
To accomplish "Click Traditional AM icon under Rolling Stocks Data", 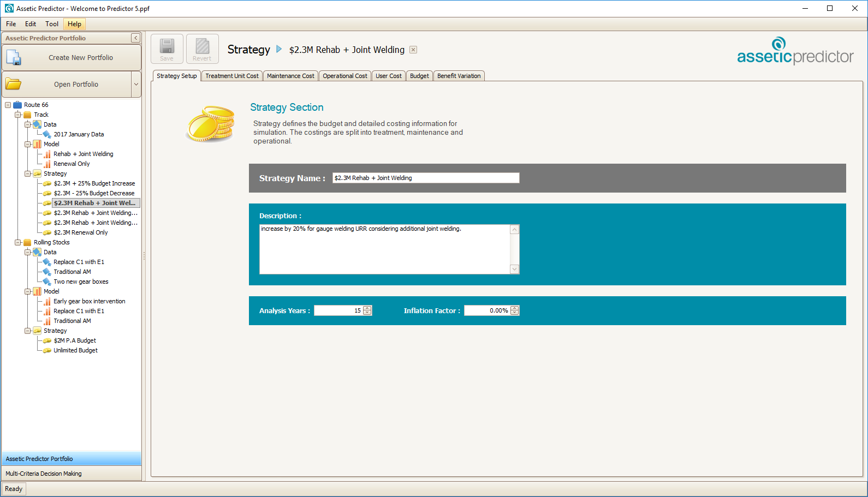I will click(47, 272).
